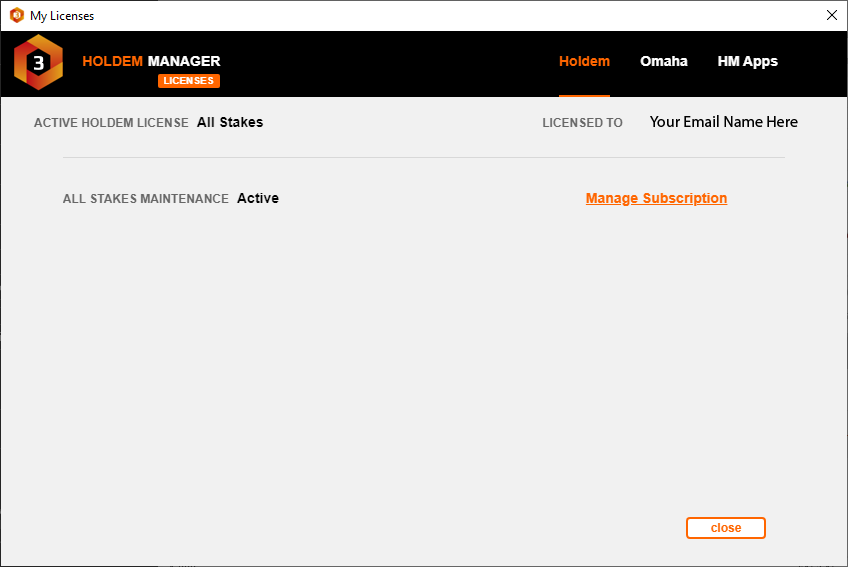Click the orange LICENSES badge
The width and height of the screenshot is (848, 567).
189,81
